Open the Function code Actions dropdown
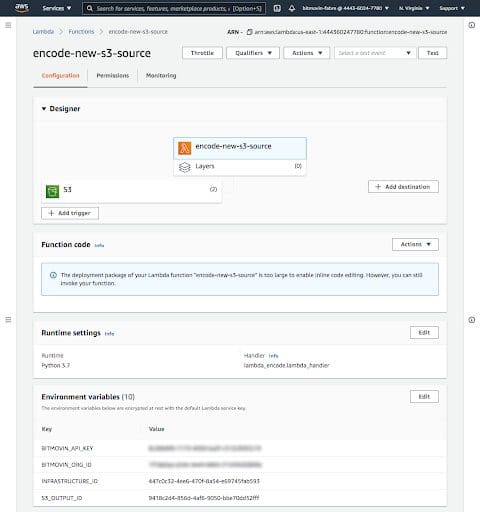Screen dimensions: 480x512 coord(415,244)
